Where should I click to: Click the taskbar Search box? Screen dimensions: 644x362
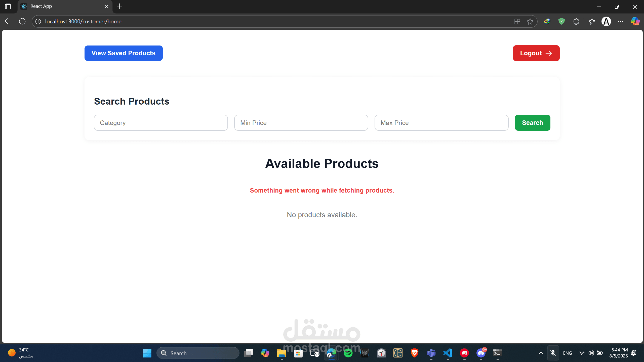(198, 353)
